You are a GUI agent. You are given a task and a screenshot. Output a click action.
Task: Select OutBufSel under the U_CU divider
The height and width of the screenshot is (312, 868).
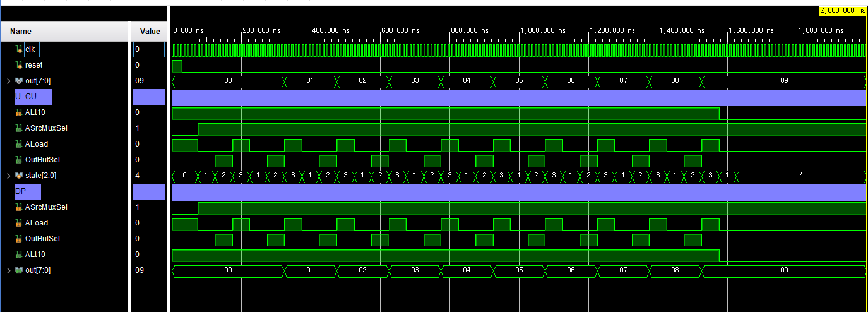43,160
